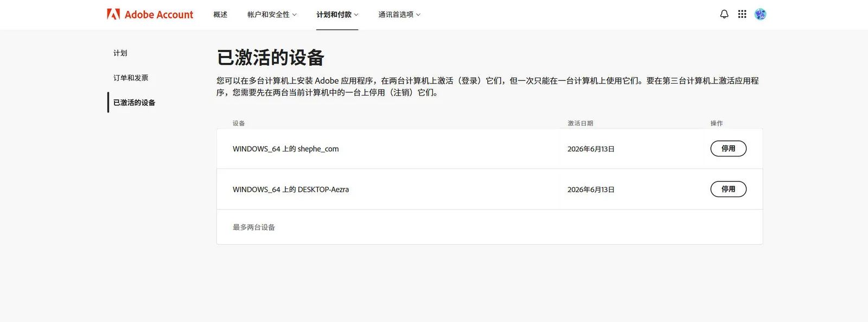The height and width of the screenshot is (322, 868).
Task: Open the apps grid launcher
Action: [x=742, y=14]
